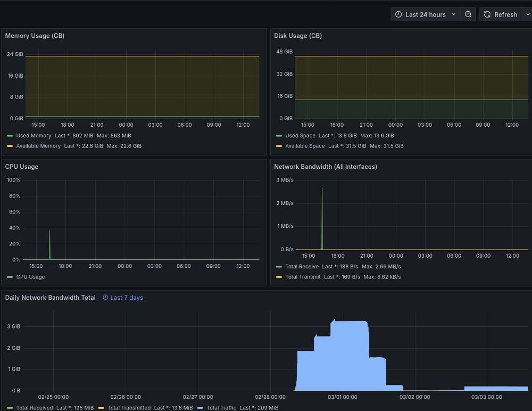Toggle Available Memory series in legend
The height and width of the screenshot is (411, 532).
38,146
